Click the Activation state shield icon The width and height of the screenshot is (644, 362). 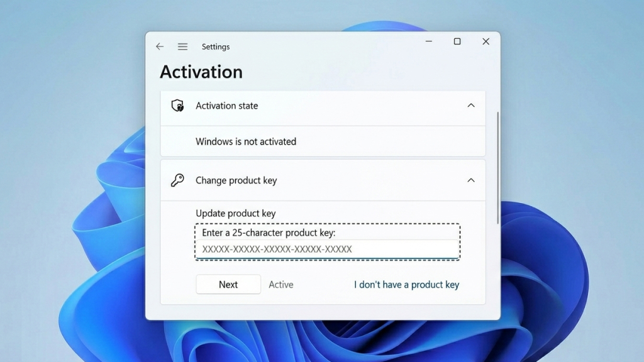(177, 106)
